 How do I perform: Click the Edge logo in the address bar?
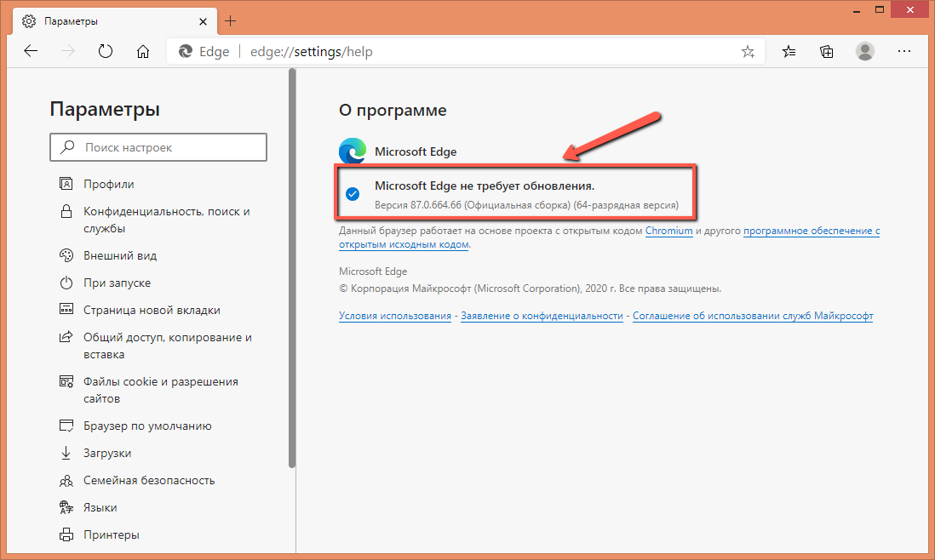pos(186,52)
